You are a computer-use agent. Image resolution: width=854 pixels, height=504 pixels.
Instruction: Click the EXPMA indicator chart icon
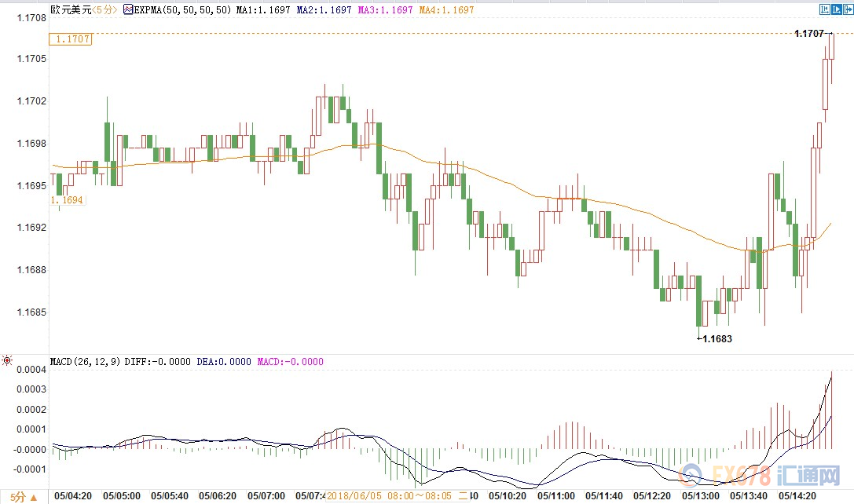(x=128, y=9)
